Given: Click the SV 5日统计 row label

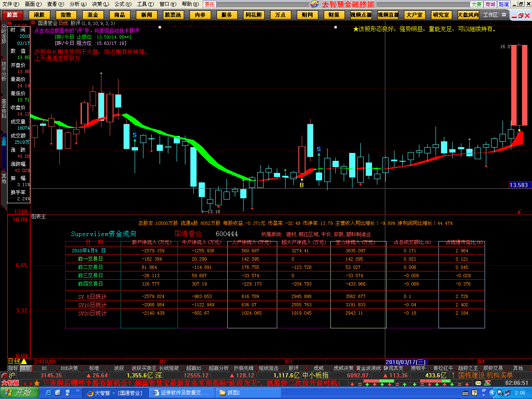Looking at the screenshot, I should (92, 297).
